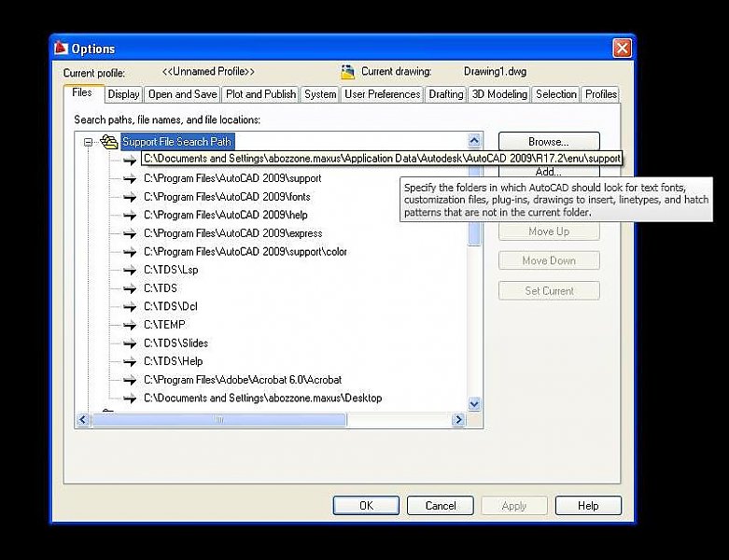Select the C:\TDS\Lsp path
The width and height of the screenshot is (729, 560).
(171, 270)
